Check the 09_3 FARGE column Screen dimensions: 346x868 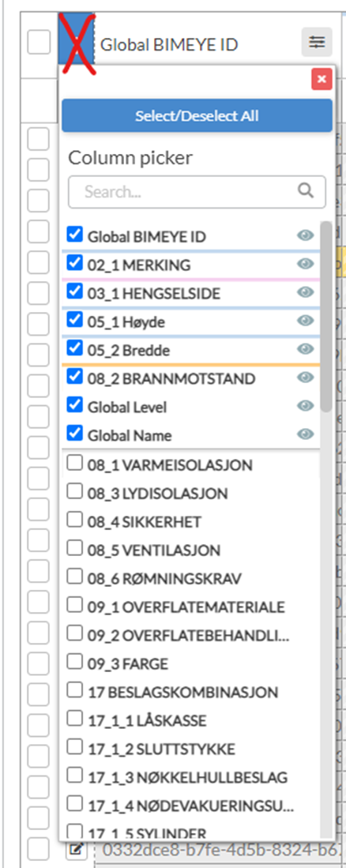[74, 662]
